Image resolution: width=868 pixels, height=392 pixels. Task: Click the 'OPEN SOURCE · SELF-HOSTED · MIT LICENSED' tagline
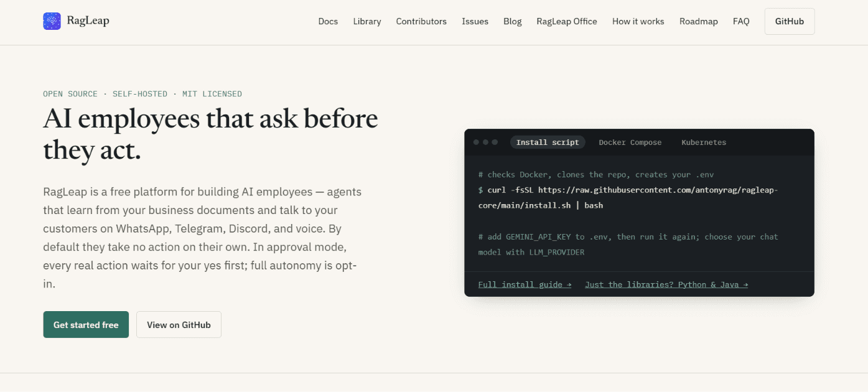142,94
